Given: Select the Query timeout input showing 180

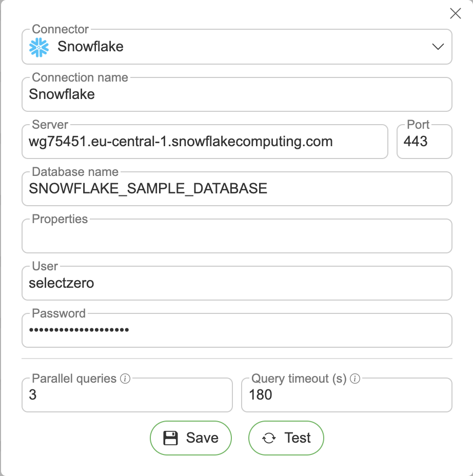Looking at the screenshot, I should (x=346, y=395).
